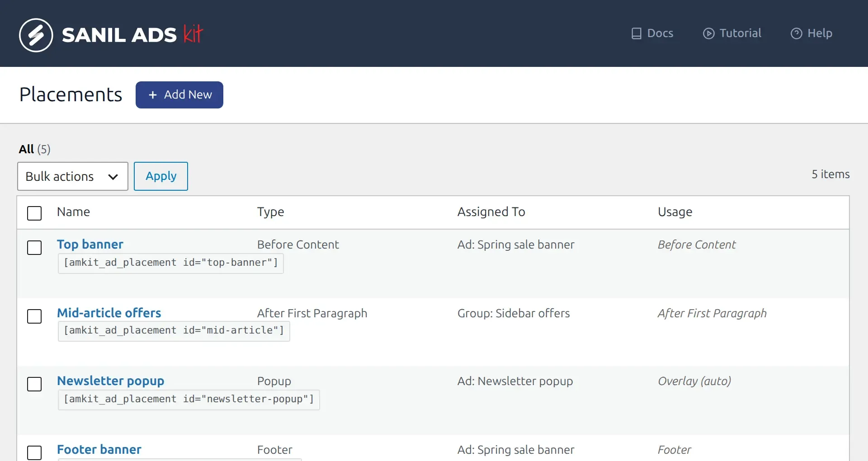
Task: Check the Mid-article offers row checkbox
Action: click(x=34, y=316)
